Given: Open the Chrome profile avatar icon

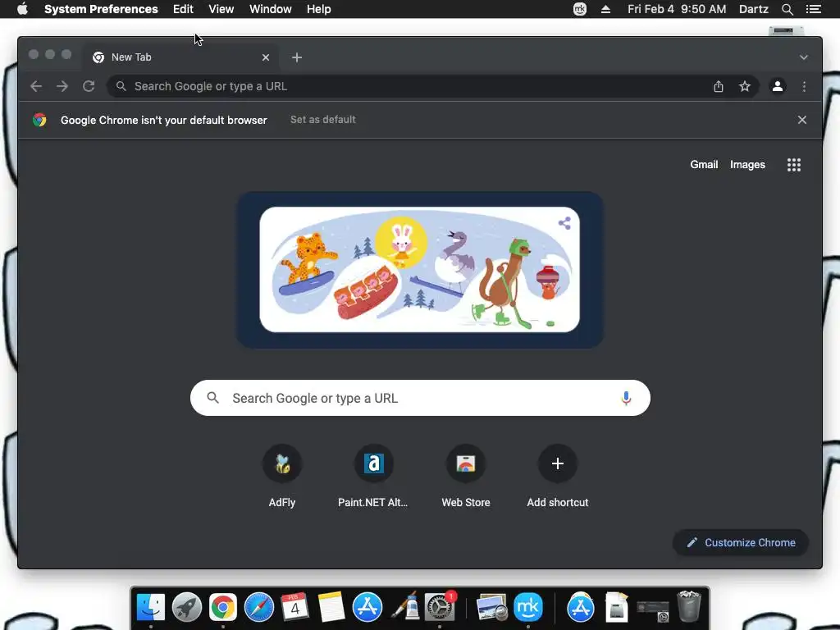Looking at the screenshot, I should pyautogui.click(x=778, y=86).
